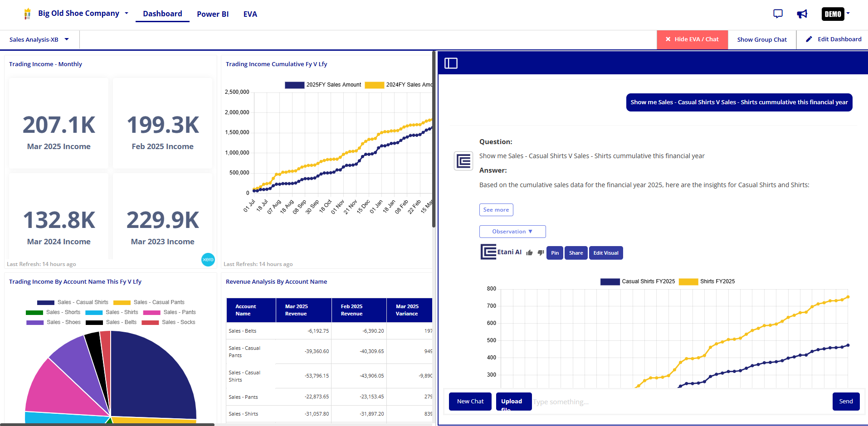This screenshot has height=426, width=868.
Task: Click the dashboard vertical scrollbar
Action: [x=434, y=139]
